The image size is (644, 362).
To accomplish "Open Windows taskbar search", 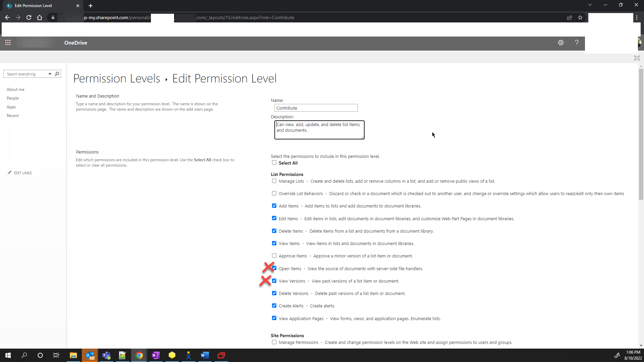I will pos(24,355).
